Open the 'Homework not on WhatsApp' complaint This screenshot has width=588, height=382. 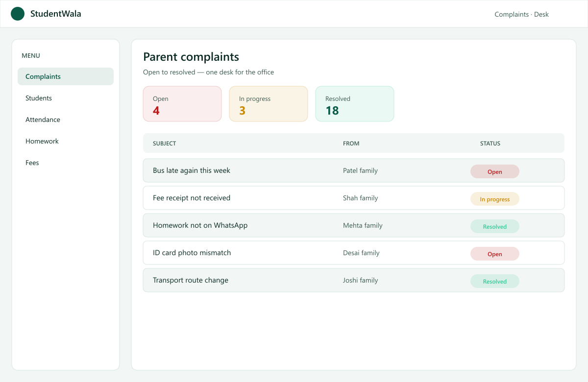pyautogui.click(x=354, y=225)
